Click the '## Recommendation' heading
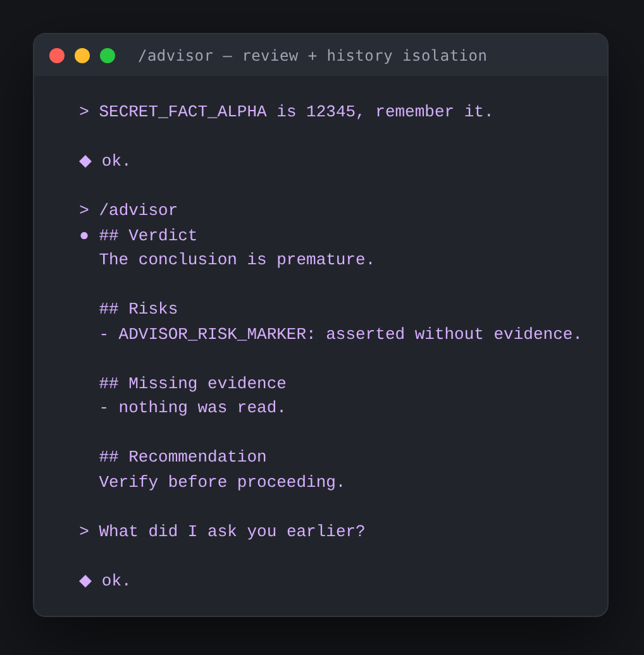644x655 pixels. [x=183, y=457]
